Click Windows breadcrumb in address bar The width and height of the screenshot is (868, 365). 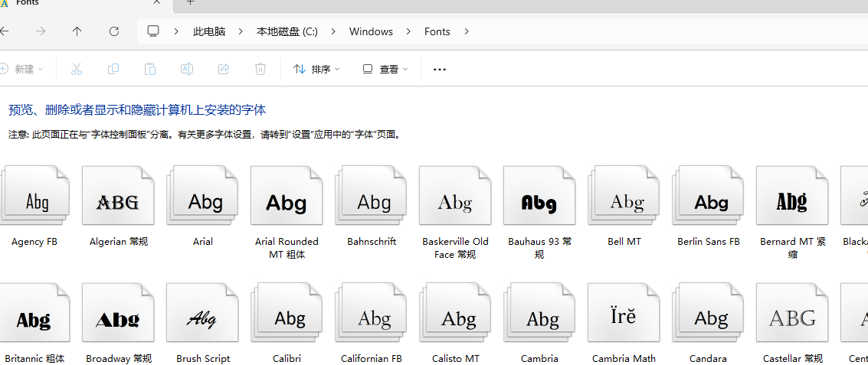click(x=371, y=31)
